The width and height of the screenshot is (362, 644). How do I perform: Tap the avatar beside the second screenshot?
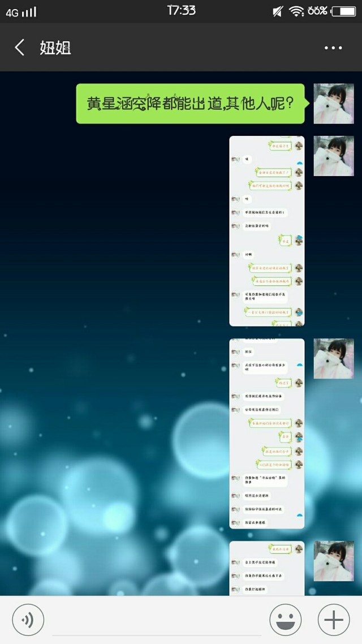pos(334,358)
